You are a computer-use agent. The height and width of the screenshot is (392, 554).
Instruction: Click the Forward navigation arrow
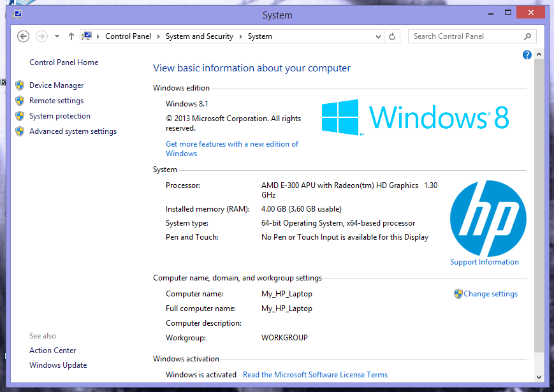(x=41, y=36)
